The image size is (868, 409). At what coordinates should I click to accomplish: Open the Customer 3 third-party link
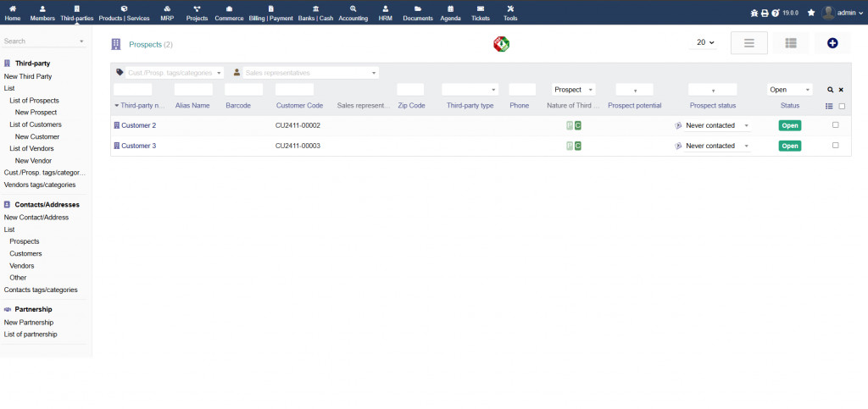coord(138,146)
